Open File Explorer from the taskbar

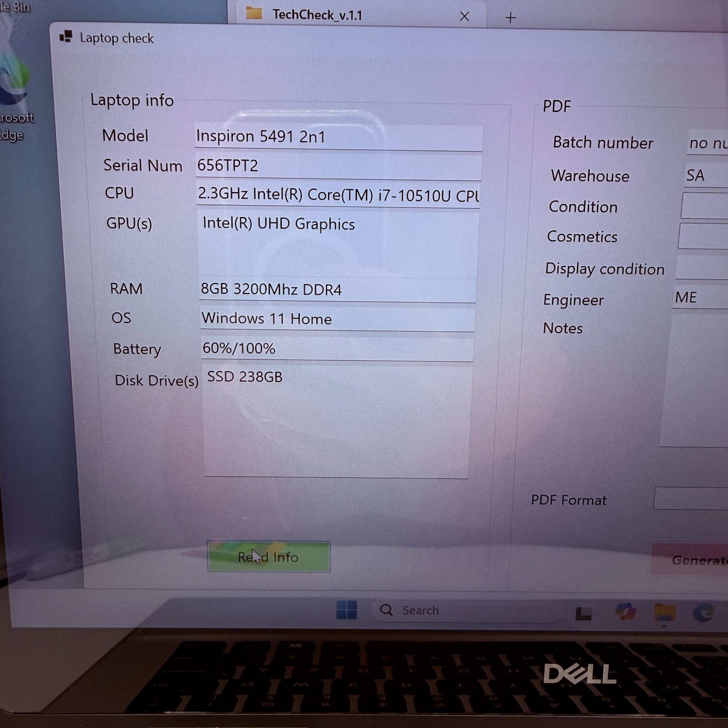click(x=665, y=612)
